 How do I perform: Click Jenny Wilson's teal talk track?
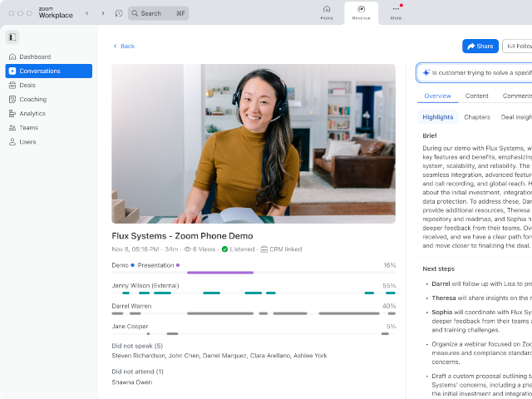click(254, 293)
